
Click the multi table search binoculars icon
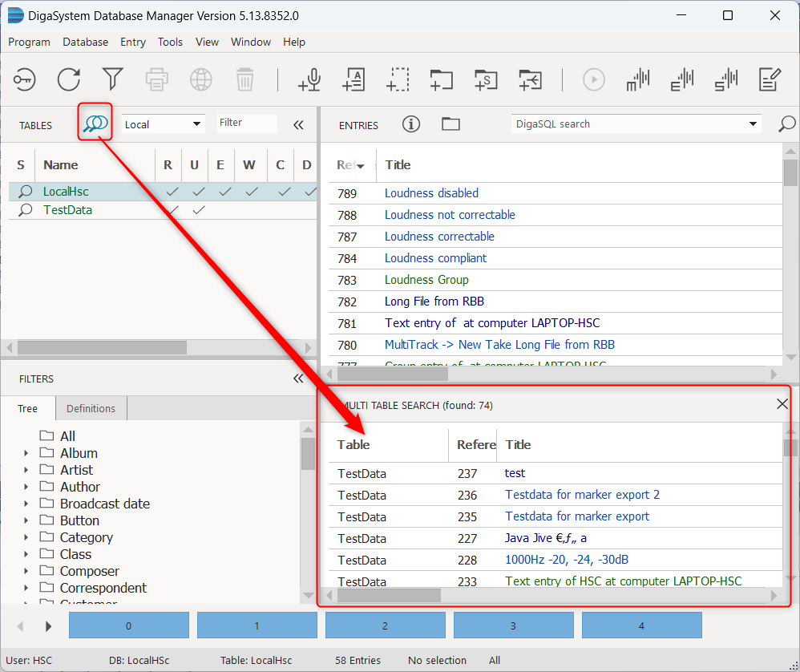point(95,123)
